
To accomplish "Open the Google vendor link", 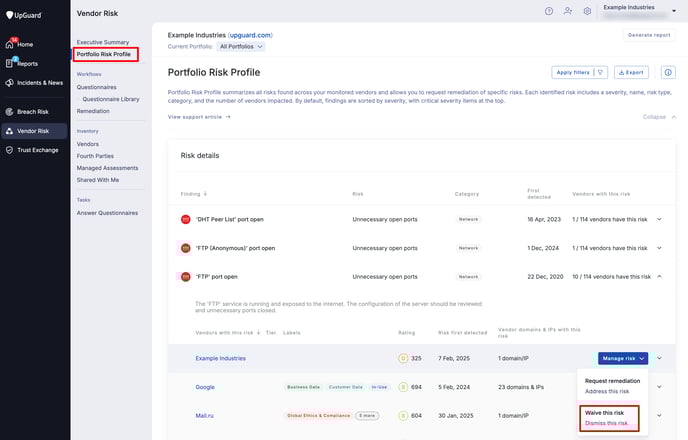I will coord(205,387).
